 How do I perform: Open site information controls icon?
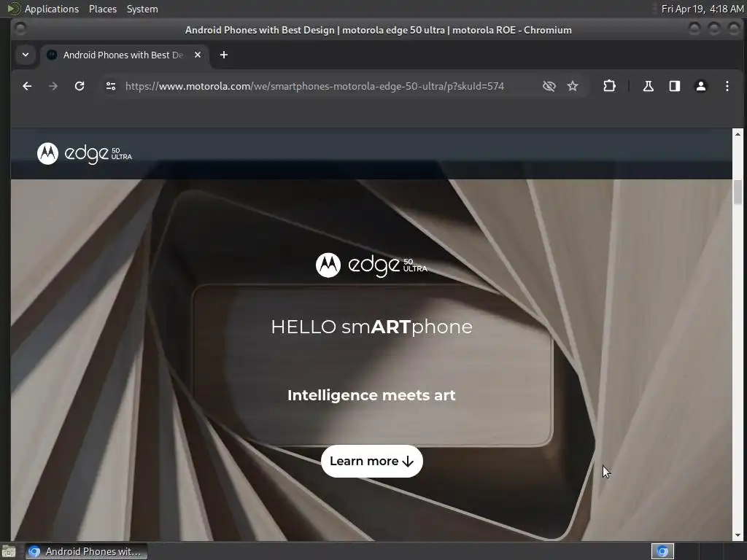[111, 86]
